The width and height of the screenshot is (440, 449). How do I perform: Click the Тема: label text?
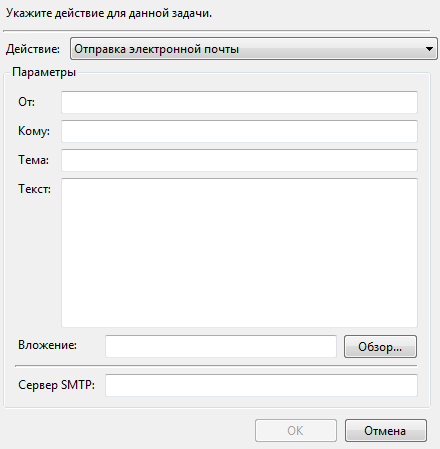[33, 160]
